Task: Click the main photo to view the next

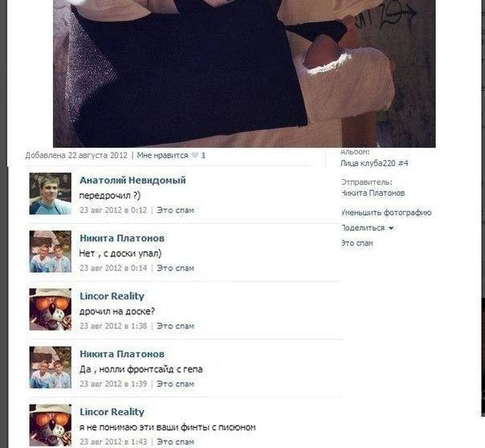Action: click(x=244, y=74)
